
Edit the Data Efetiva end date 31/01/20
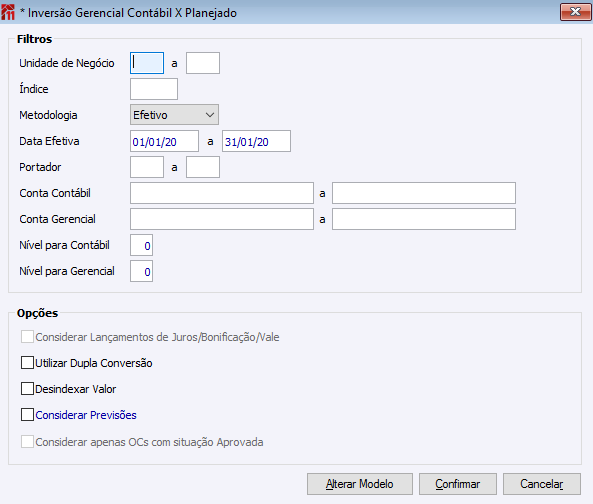[x=256, y=141]
